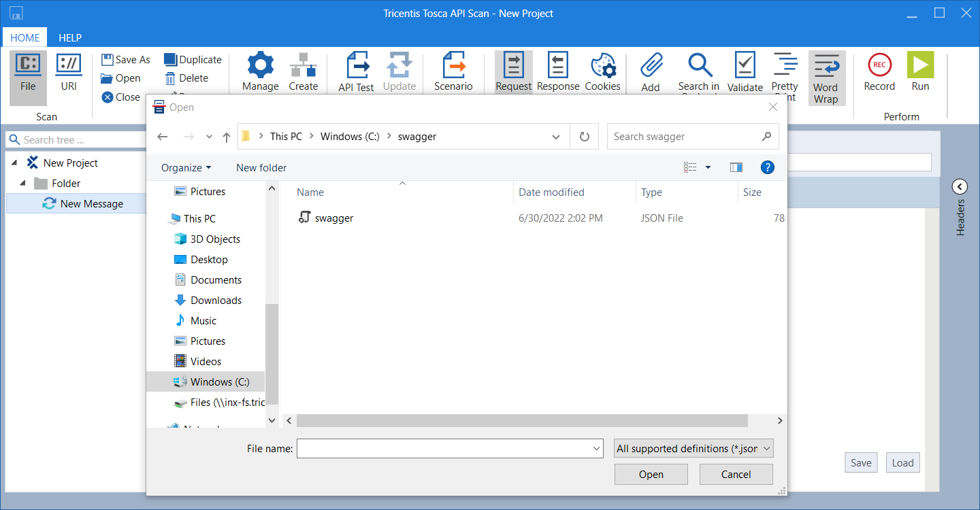Click the horizontal scrollbar in file list

pyautogui.click(x=521, y=421)
